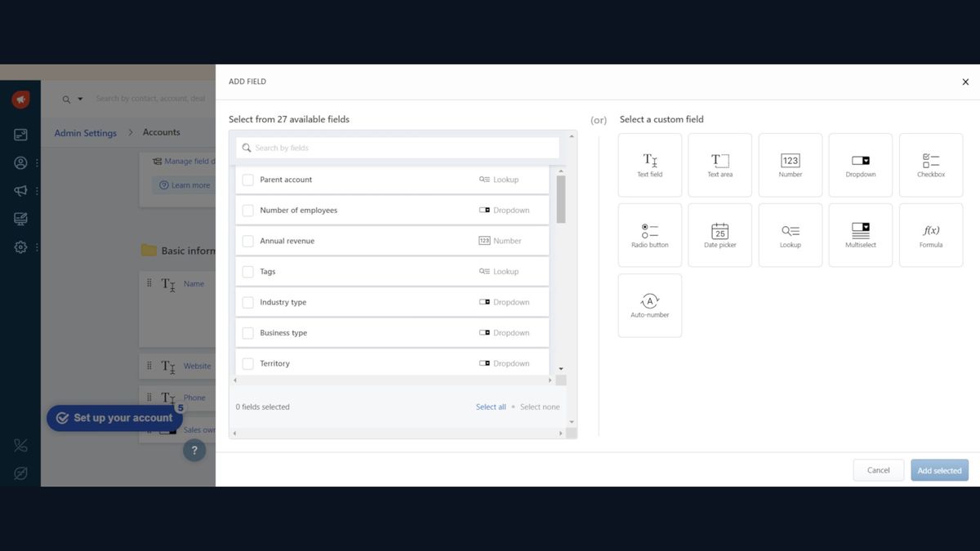Click the Accounts breadcrumb item
The image size is (980, 551).
[160, 132]
